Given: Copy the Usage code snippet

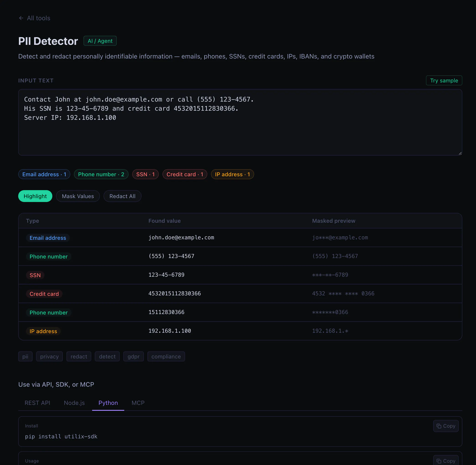Looking at the screenshot, I should click(446, 461).
